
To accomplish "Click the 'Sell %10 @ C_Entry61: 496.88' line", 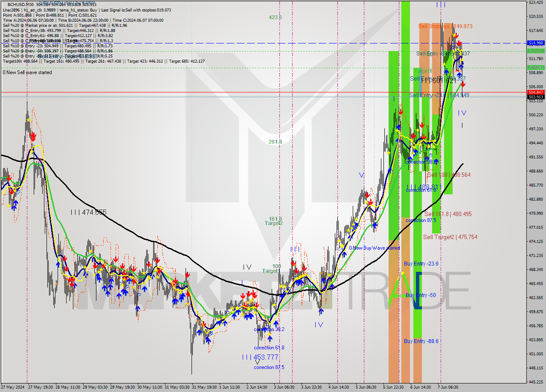I will 58,35.
